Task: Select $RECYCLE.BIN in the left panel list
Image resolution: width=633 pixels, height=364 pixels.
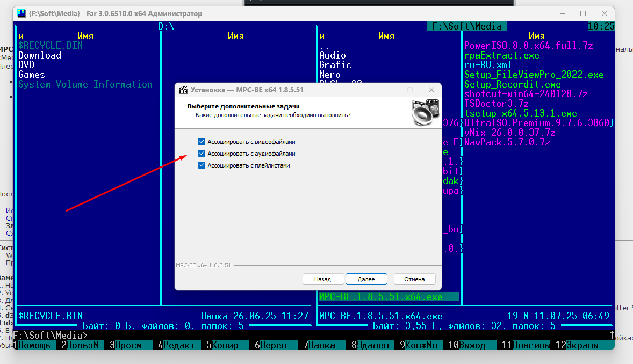Action: pos(51,46)
